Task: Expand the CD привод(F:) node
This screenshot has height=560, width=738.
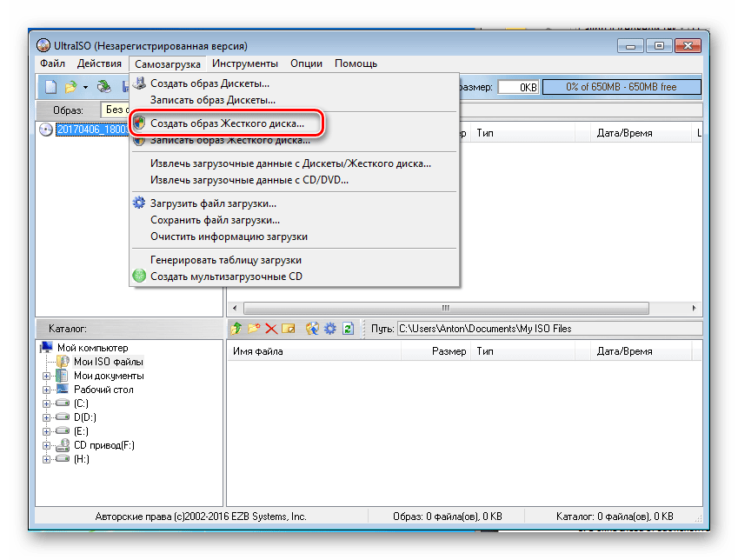Action: click(x=46, y=445)
